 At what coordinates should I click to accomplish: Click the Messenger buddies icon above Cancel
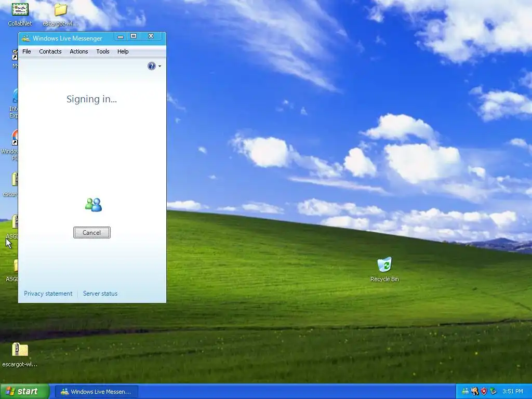94,205
